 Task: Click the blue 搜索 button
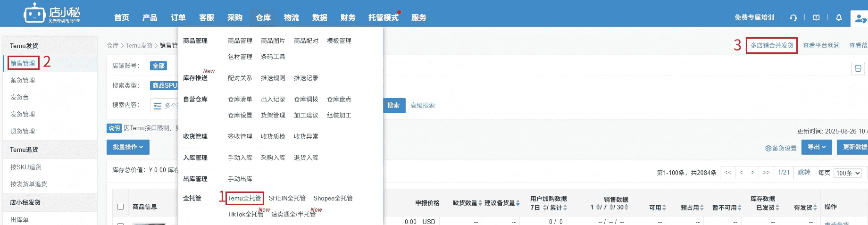click(393, 105)
